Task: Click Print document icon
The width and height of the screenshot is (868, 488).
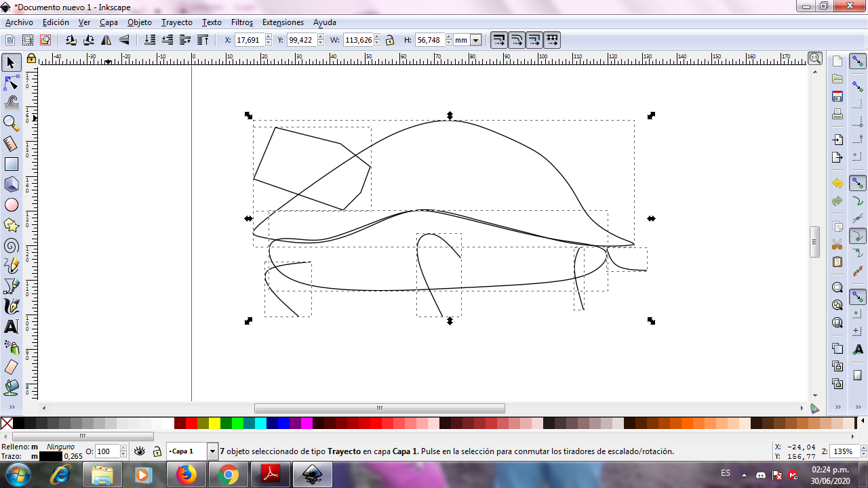Action: tap(837, 114)
